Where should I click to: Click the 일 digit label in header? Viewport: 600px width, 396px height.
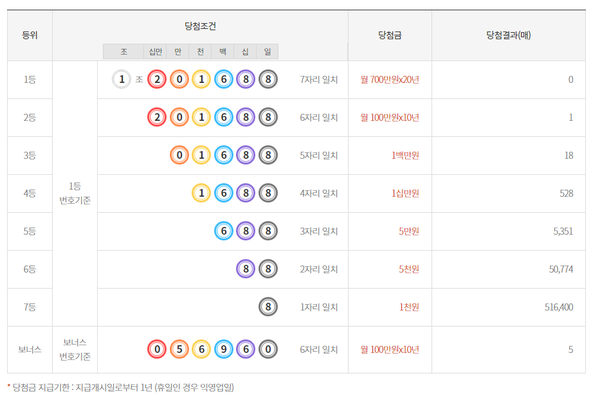[267, 52]
